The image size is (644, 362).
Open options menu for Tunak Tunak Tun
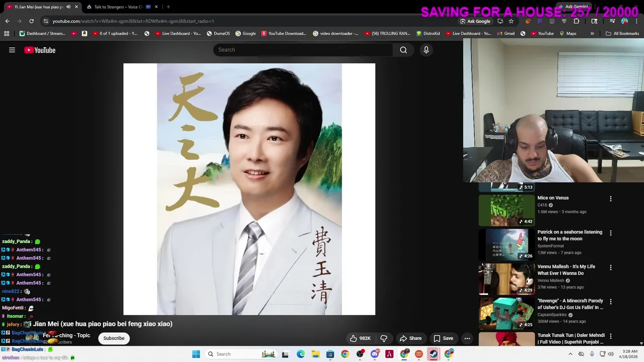tap(611, 336)
